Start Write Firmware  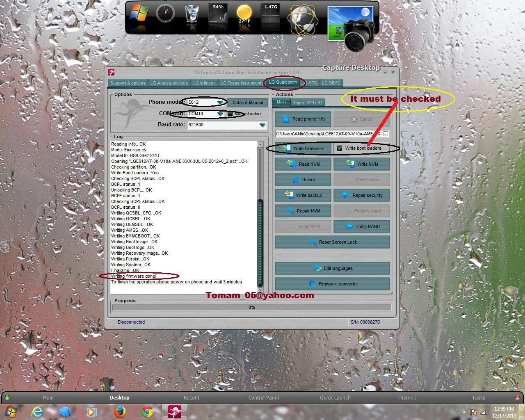pos(303,148)
